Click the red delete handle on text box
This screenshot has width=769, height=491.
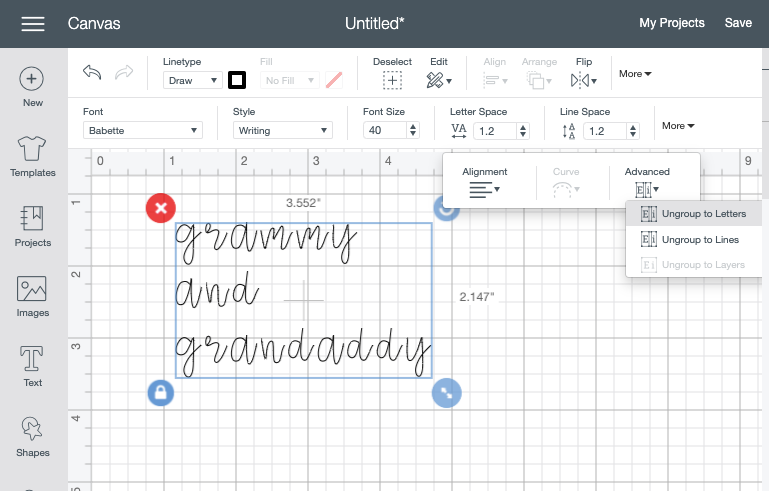[x=161, y=208]
